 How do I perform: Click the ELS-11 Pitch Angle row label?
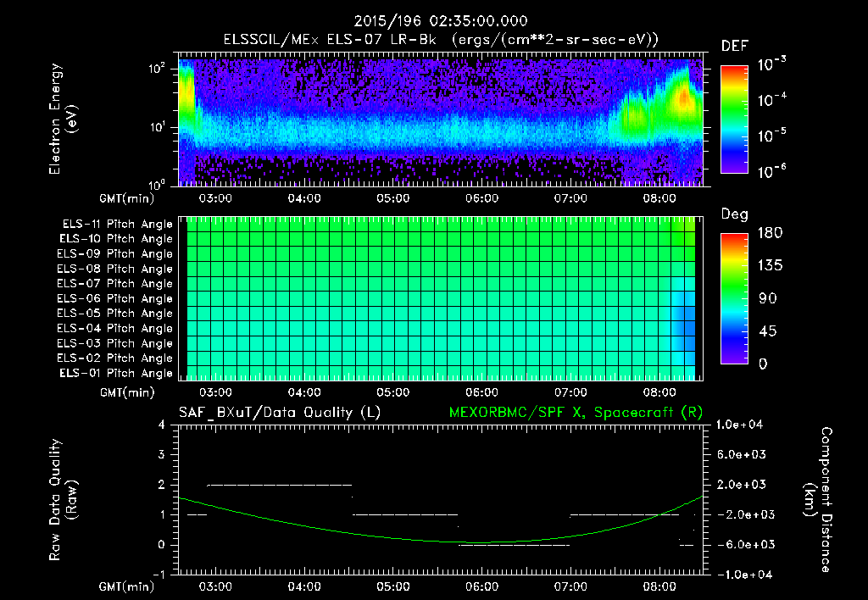(117, 225)
